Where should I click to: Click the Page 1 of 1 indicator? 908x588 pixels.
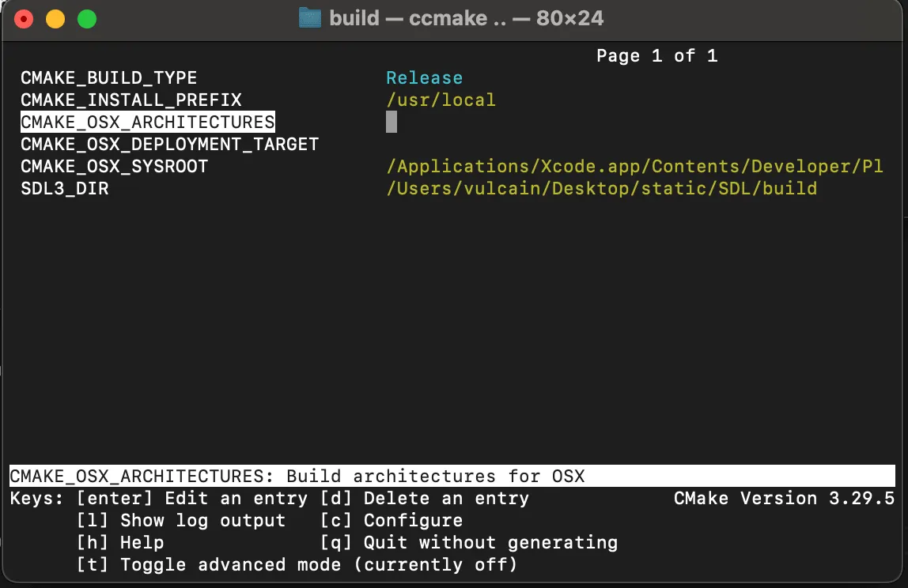point(657,55)
